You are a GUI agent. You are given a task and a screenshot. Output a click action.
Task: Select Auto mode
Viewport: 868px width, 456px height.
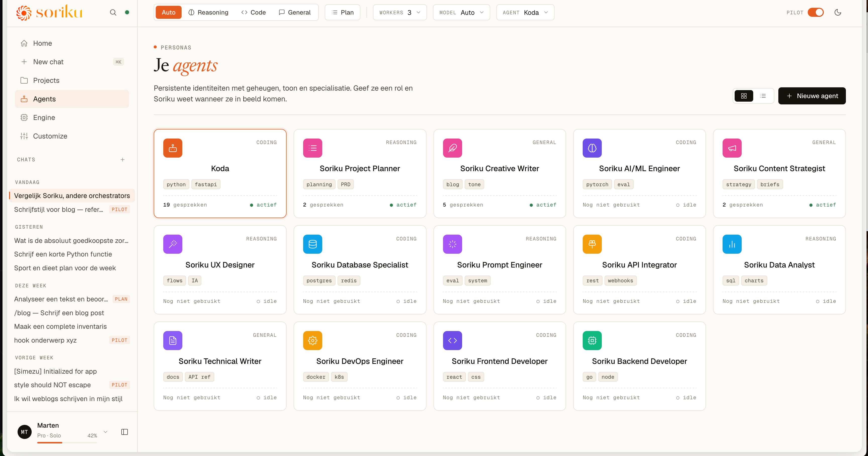tap(169, 13)
